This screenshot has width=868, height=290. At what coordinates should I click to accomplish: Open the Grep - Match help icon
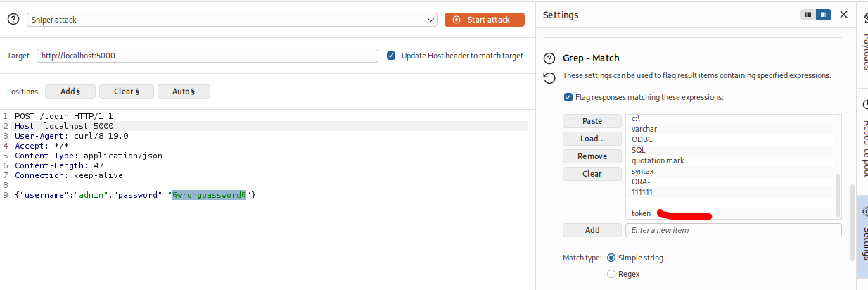(549, 58)
